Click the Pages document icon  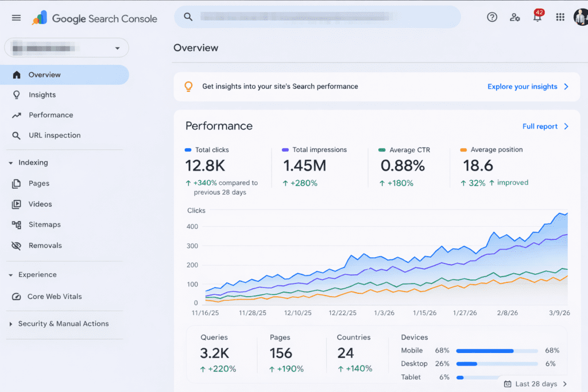[x=16, y=184]
